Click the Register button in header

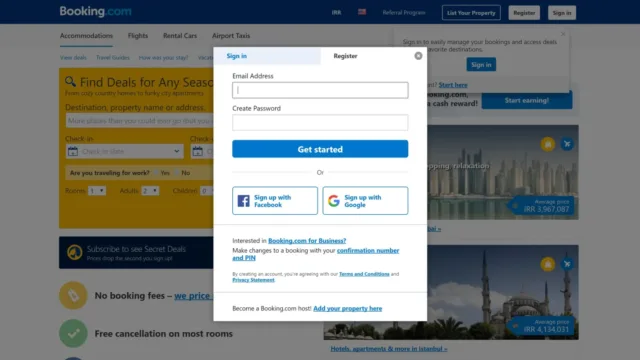pos(524,13)
